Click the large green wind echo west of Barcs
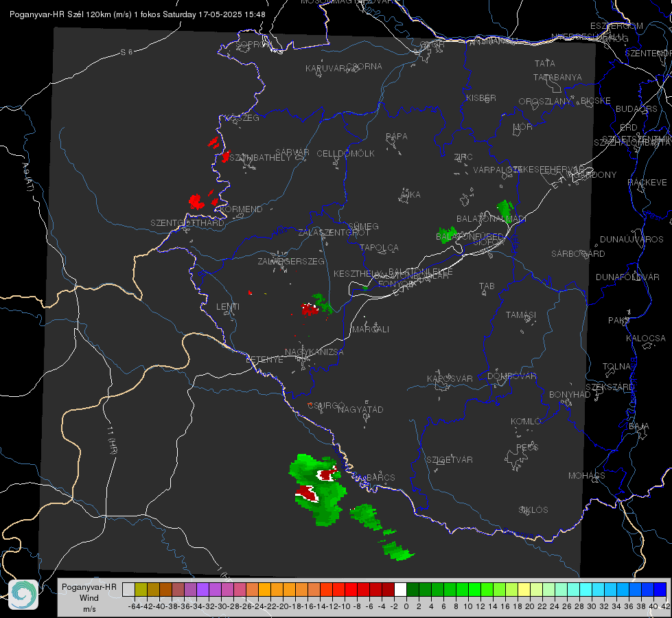 tap(319, 489)
